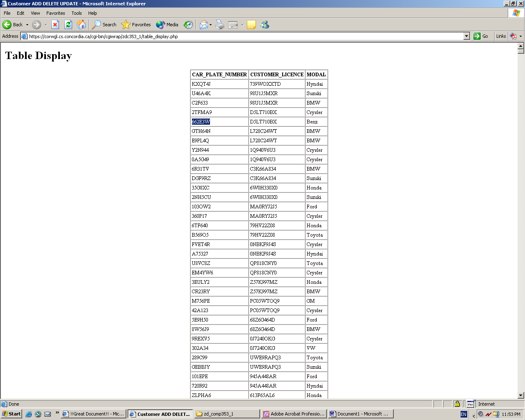525x420 pixels.
Task: Expand address bar URL dropdown
Action: (466, 36)
